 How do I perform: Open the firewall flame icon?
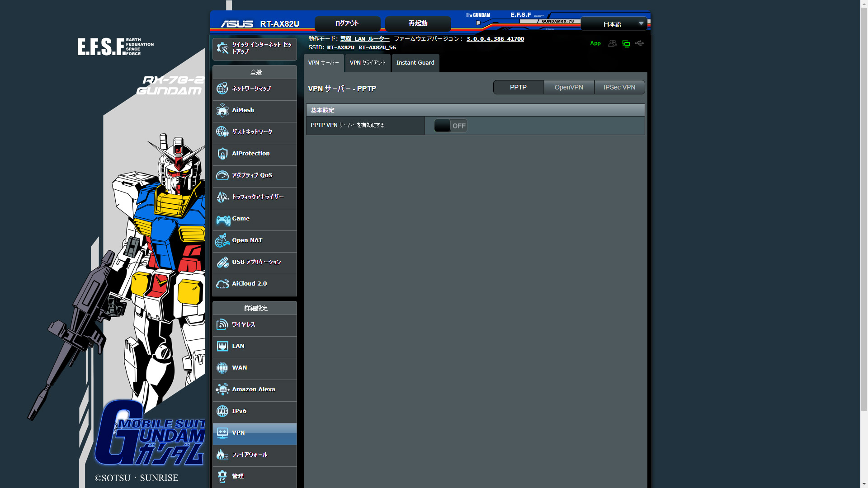[222, 455]
